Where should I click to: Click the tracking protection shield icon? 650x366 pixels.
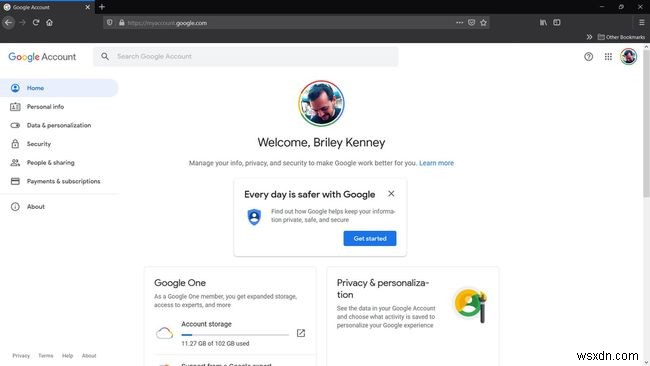tap(109, 23)
